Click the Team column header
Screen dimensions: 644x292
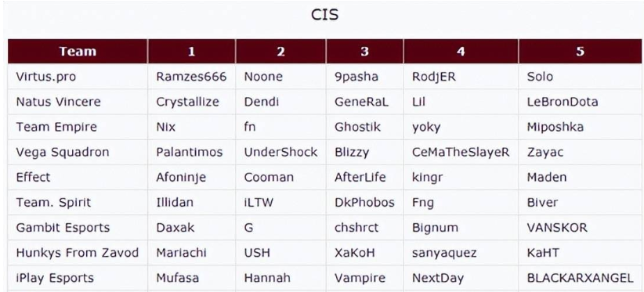pyautogui.click(x=78, y=51)
